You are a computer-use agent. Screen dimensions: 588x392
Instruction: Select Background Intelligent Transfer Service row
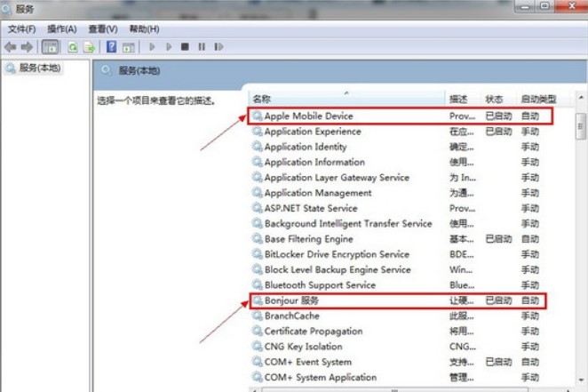pyautogui.click(x=400, y=224)
